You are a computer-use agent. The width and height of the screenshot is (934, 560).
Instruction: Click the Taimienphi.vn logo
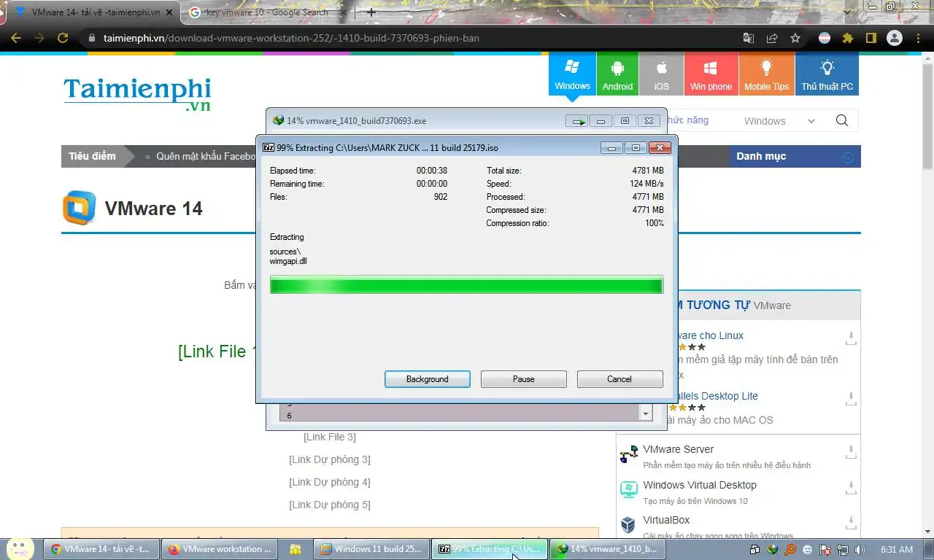tap(137, 94)
